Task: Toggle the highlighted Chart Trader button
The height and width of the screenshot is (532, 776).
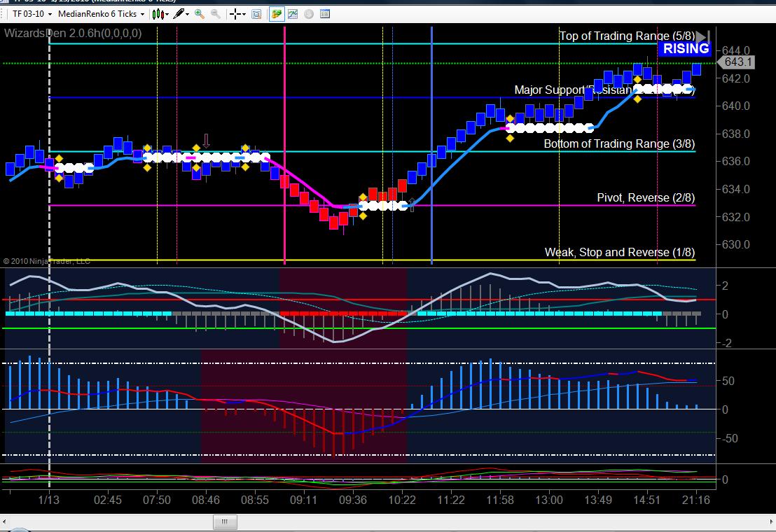Action: click(x=276, y=14)
